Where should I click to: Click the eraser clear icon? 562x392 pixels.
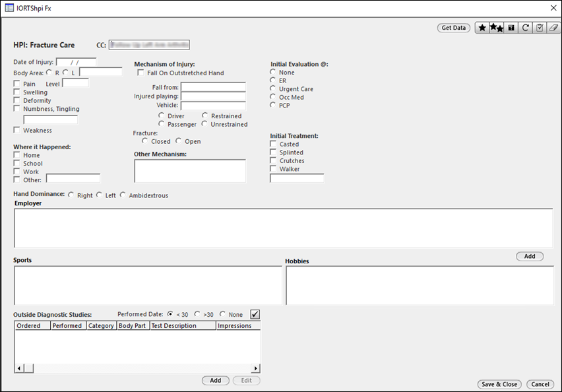click(553, 28)
